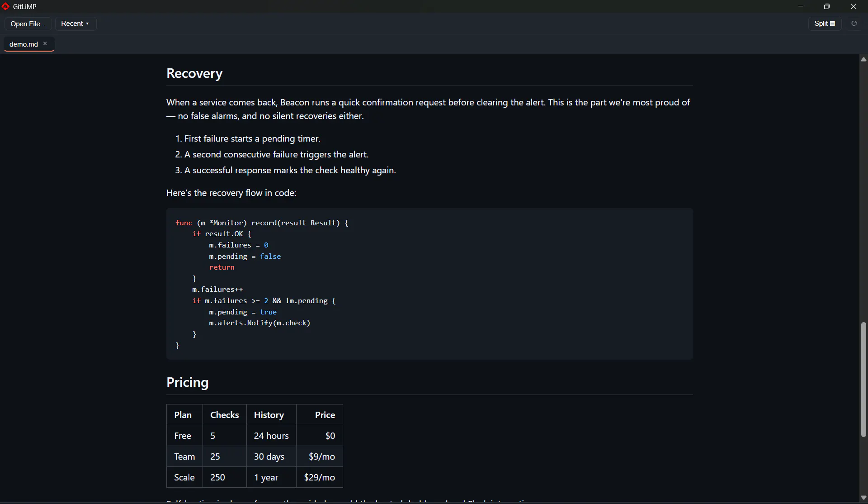Close the demo.md tab
This screenshot has height=504, width=868.
[45, 43]
